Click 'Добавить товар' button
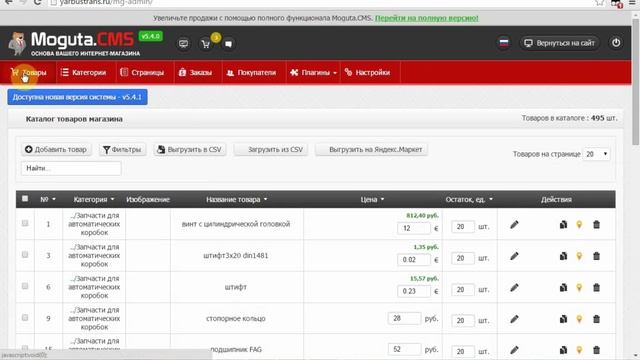 coord(56,150)
